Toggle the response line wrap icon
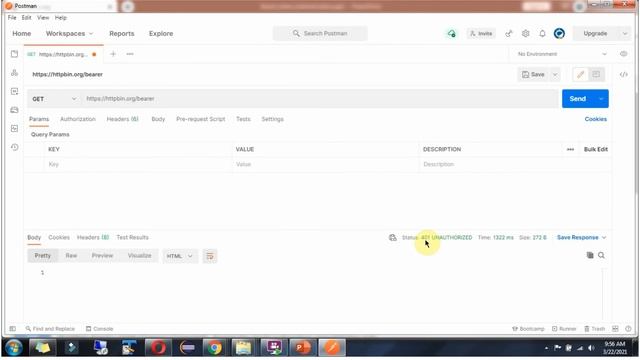 pos(210,256)
